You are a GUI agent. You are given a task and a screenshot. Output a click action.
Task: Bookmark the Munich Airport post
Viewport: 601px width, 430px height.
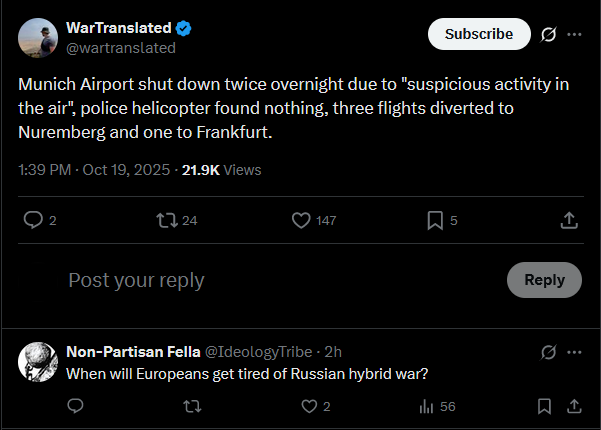pos(435,220)
